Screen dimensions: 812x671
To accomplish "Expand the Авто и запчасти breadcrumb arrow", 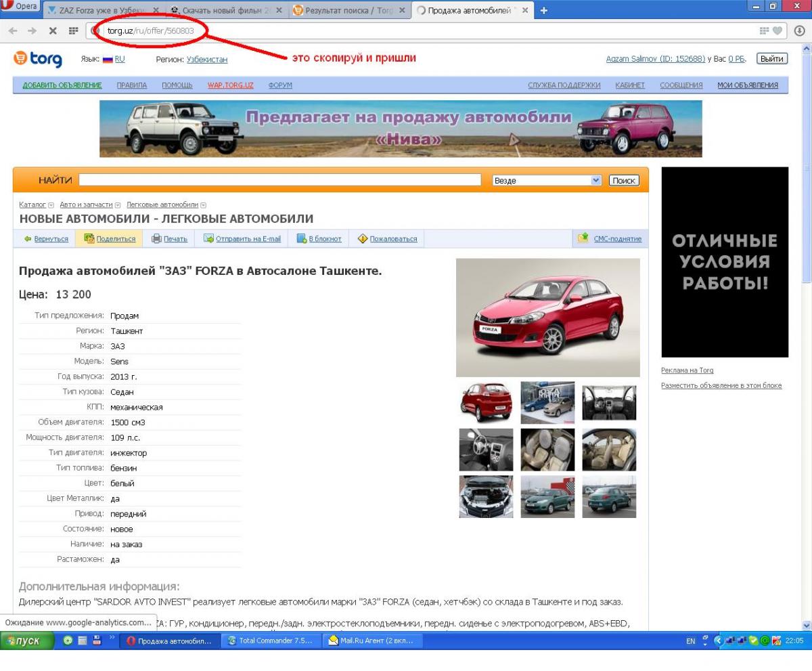I will (118, 204).
